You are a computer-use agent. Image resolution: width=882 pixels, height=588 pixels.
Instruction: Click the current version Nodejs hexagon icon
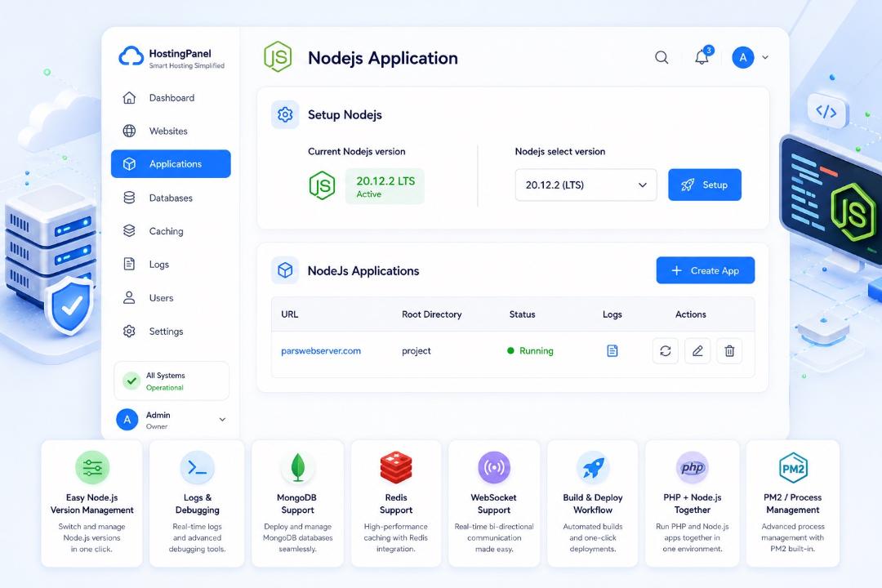click(x=323, y=185)
